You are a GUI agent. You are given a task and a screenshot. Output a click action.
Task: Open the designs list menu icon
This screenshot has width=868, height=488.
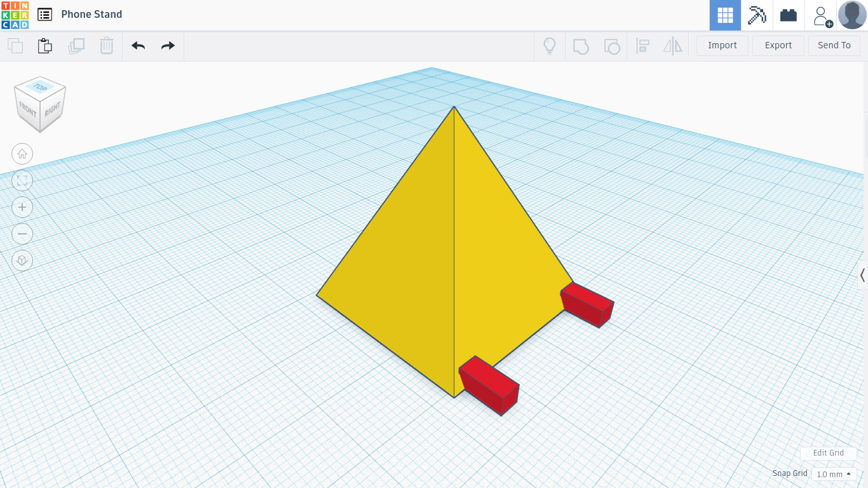(x=44, y=15)
